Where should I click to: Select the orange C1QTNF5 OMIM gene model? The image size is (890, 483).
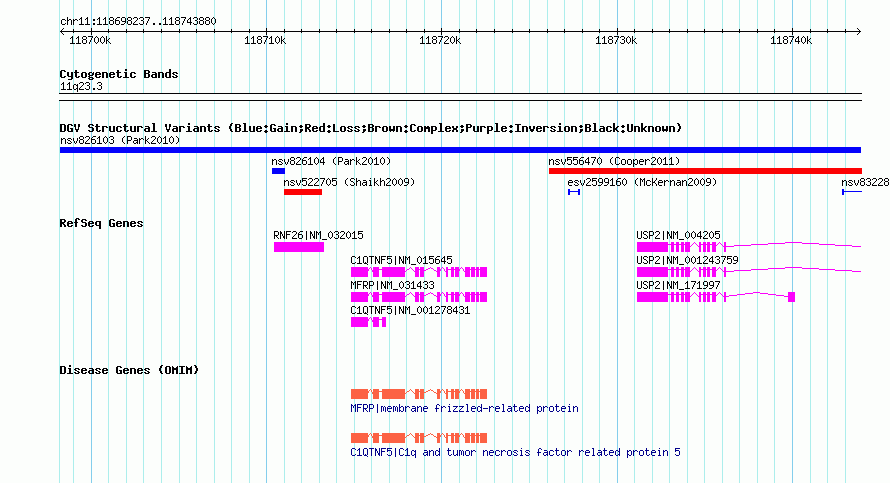(x=419, y=438)
